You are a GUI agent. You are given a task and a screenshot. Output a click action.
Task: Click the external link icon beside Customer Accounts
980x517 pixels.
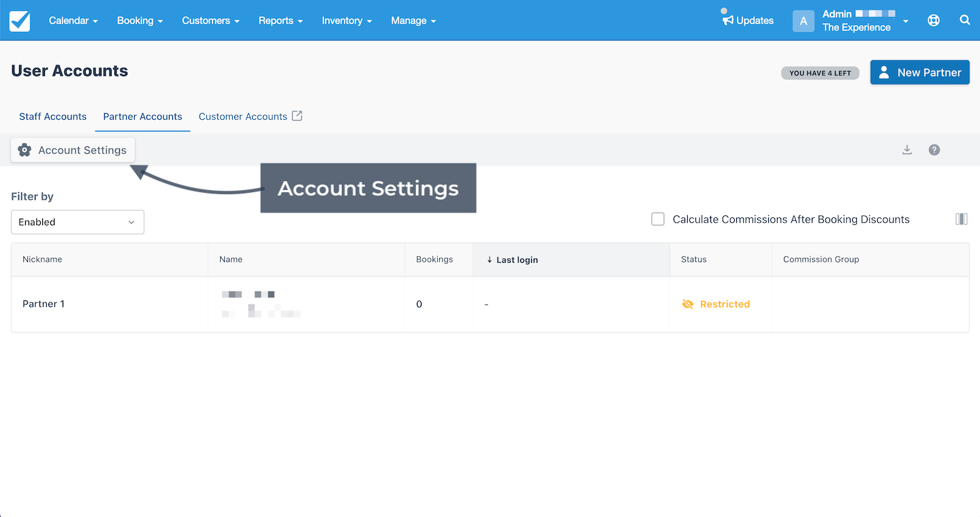pos(297,116)
